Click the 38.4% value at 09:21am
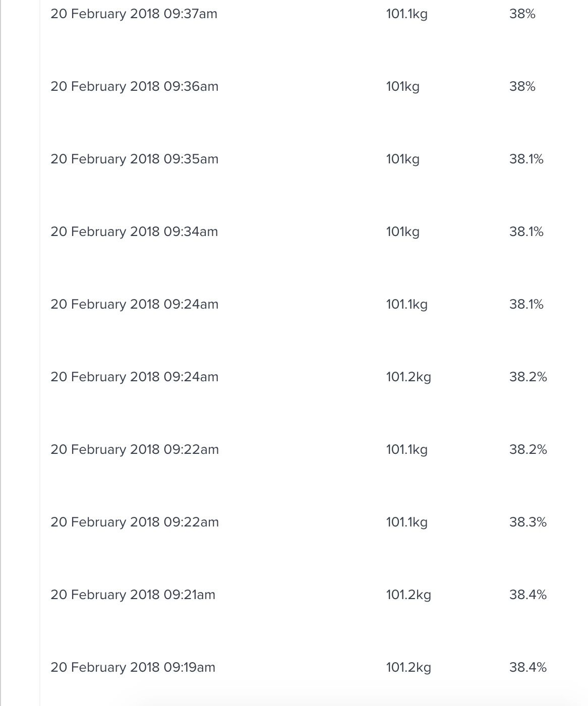The height and width of the screenshot is (706, 588). pos(527,595)
